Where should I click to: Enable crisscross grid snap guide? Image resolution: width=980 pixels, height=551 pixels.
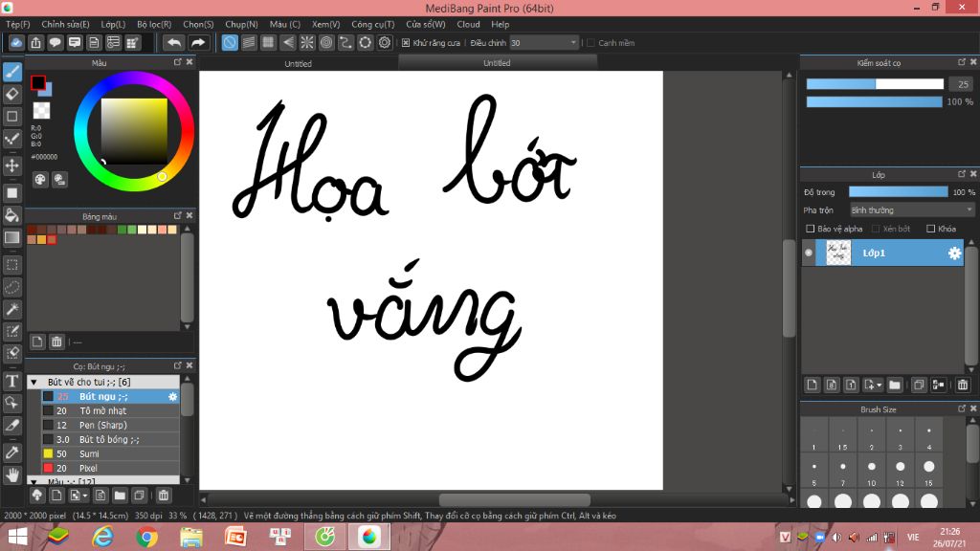pyautogui.click(x=268, y=42)
